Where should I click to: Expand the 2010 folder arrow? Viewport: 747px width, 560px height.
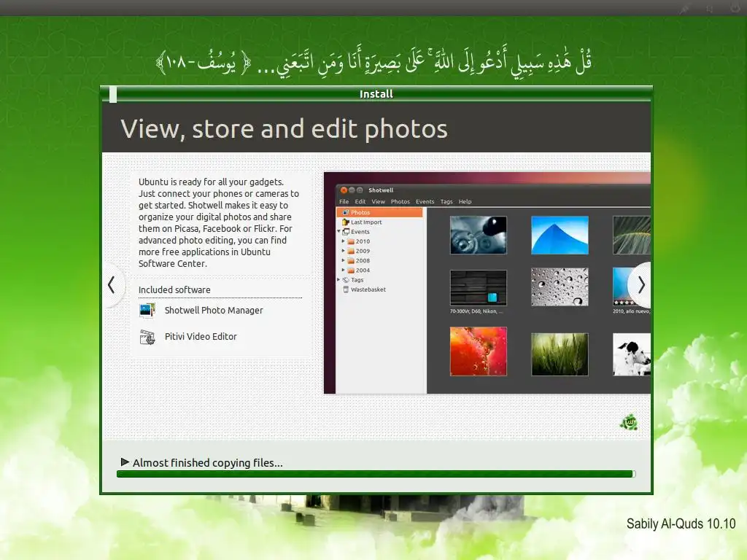coord(343,241)
